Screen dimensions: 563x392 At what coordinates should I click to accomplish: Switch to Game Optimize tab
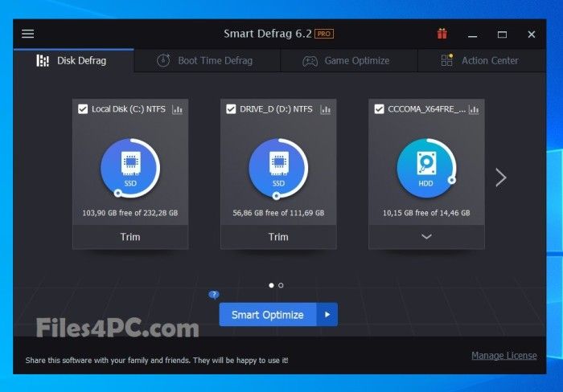click(x=348, y=60)
